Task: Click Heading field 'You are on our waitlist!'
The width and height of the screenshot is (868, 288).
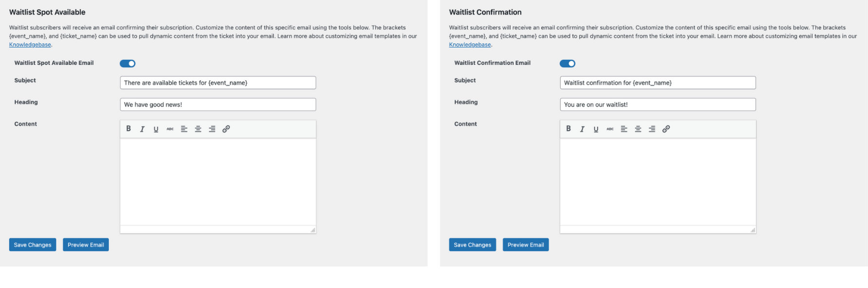Action: 658,104
